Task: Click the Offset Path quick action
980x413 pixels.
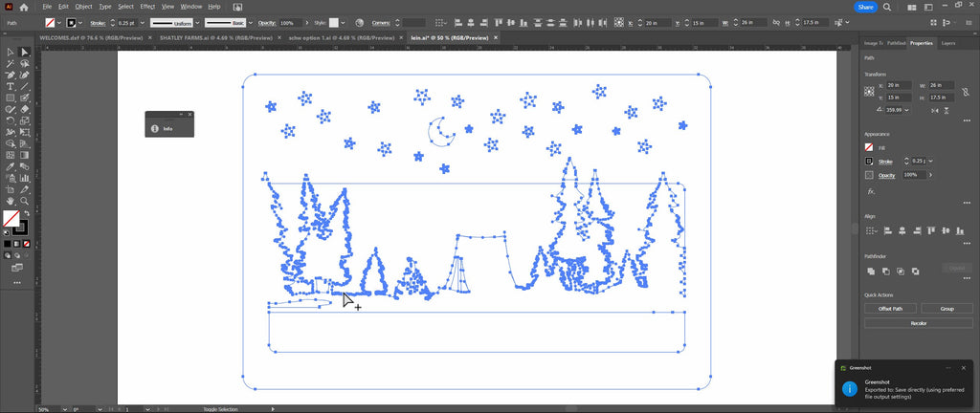Action: [x=890, y=308]
